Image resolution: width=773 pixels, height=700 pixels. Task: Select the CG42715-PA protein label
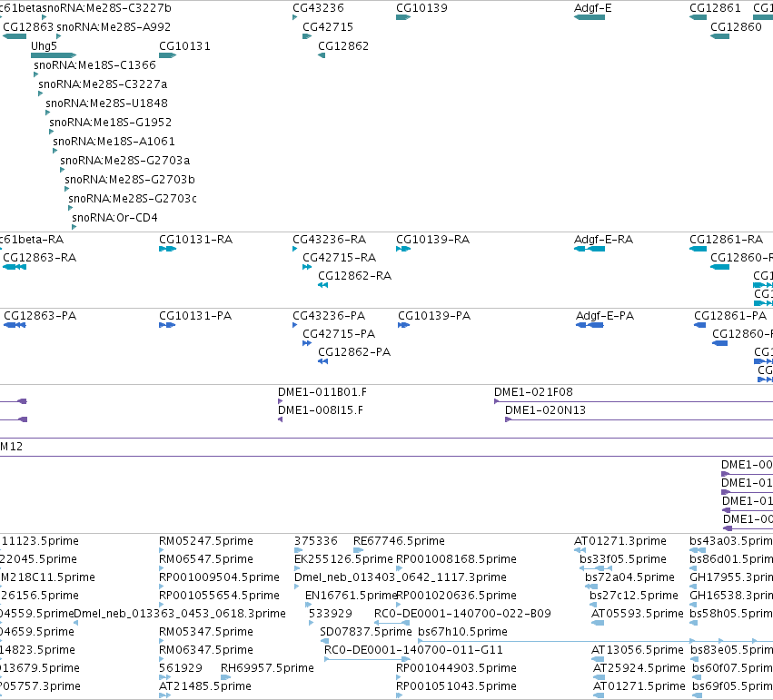tap(339, 334)
